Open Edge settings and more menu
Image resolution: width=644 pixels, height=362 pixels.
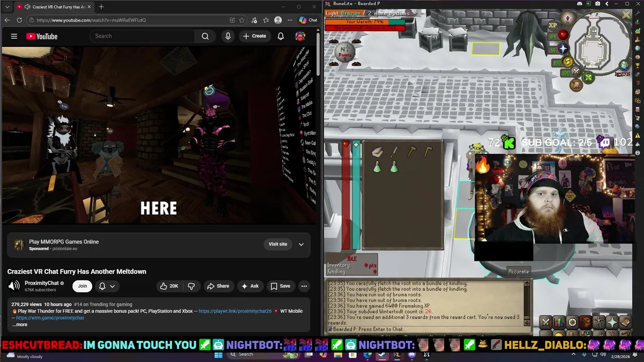[290, 20]
